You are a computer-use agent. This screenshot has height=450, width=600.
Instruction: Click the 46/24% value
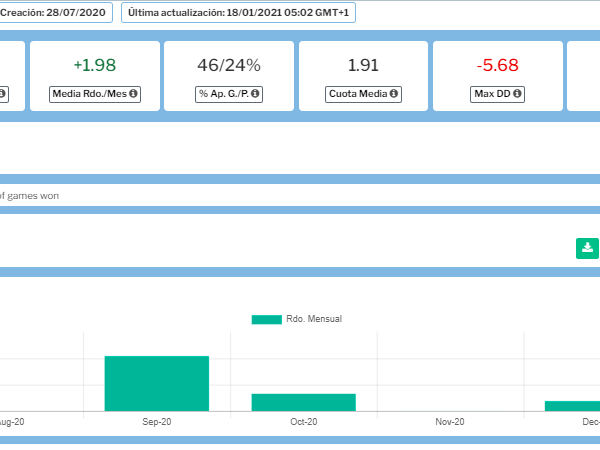[x=229, y=65]
